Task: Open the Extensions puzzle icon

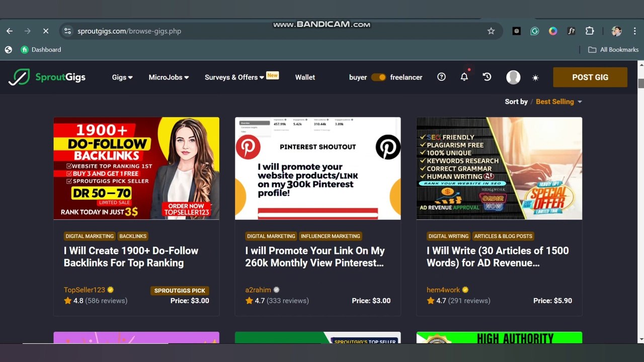Action: click(590, 31)
